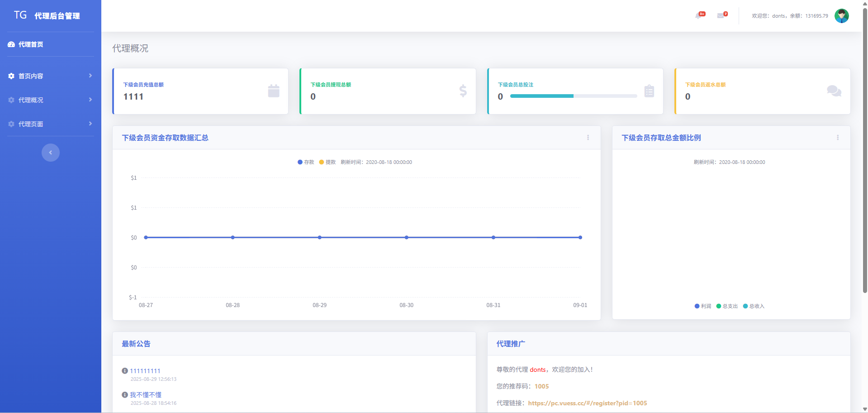Screen dimensions: 868x413
Task: Open options menu for 下级会员存取总金额比例 panel
Action: tap(838, 138)
